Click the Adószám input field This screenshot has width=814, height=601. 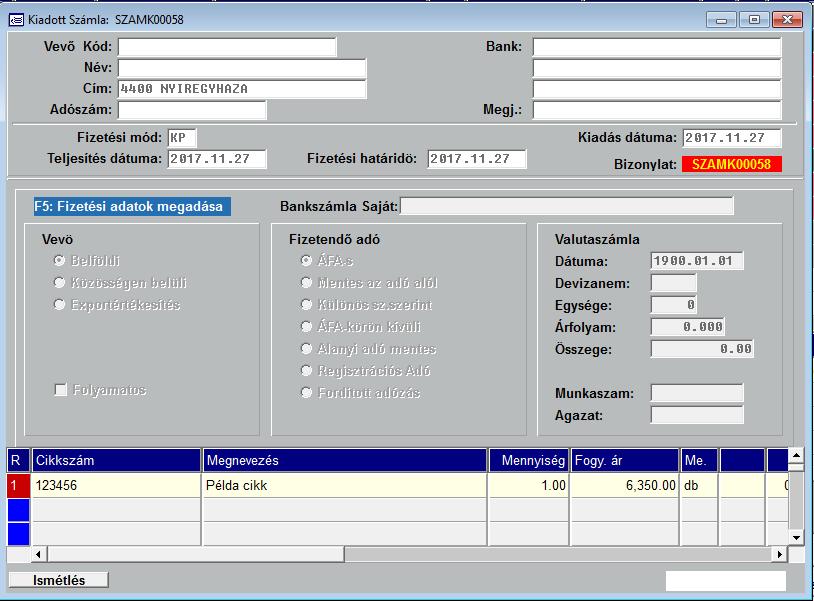[192, 110]
